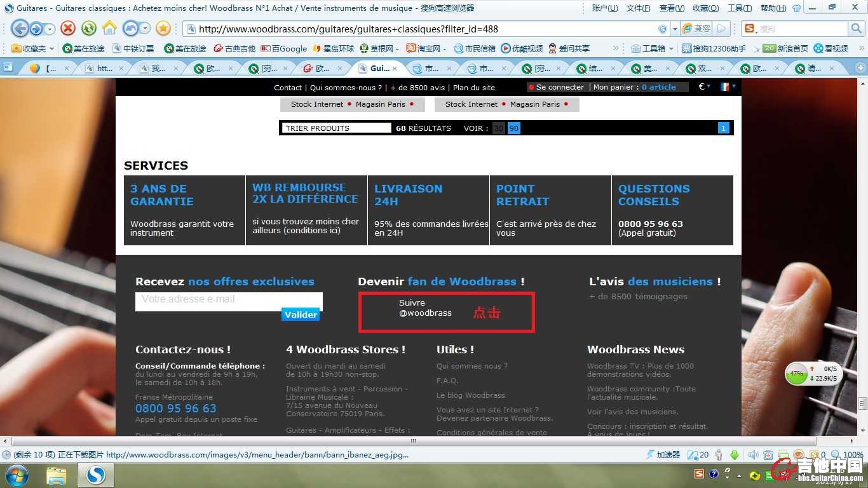
Task: Click Qui sommes-nous ? in header
Action: pyautogui.click(x=346, y=88)
